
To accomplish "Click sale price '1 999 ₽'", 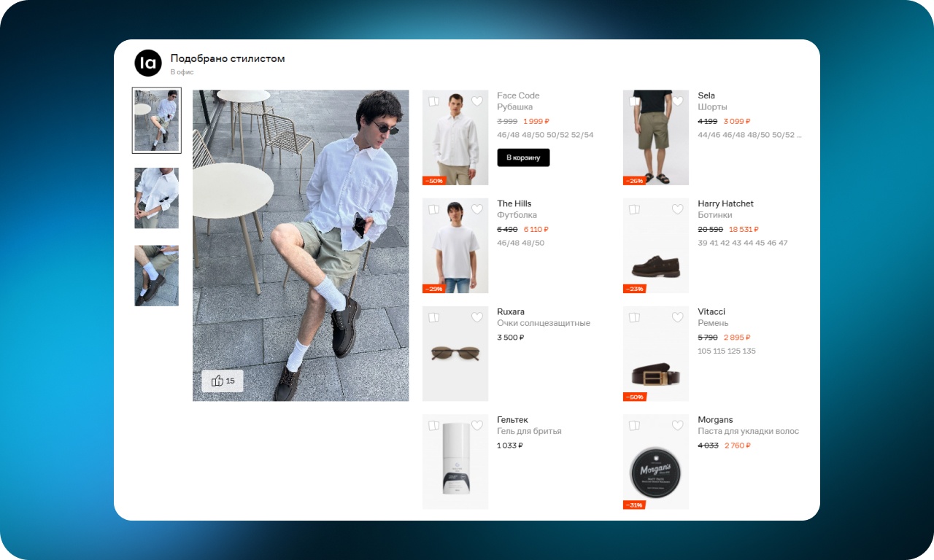I will coord(536,121).
